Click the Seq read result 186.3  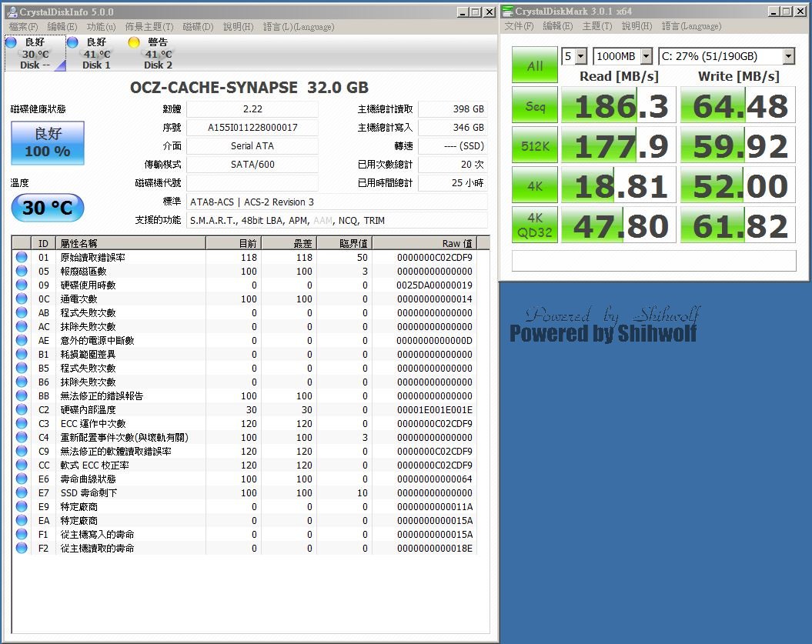(x=619, y=105)
